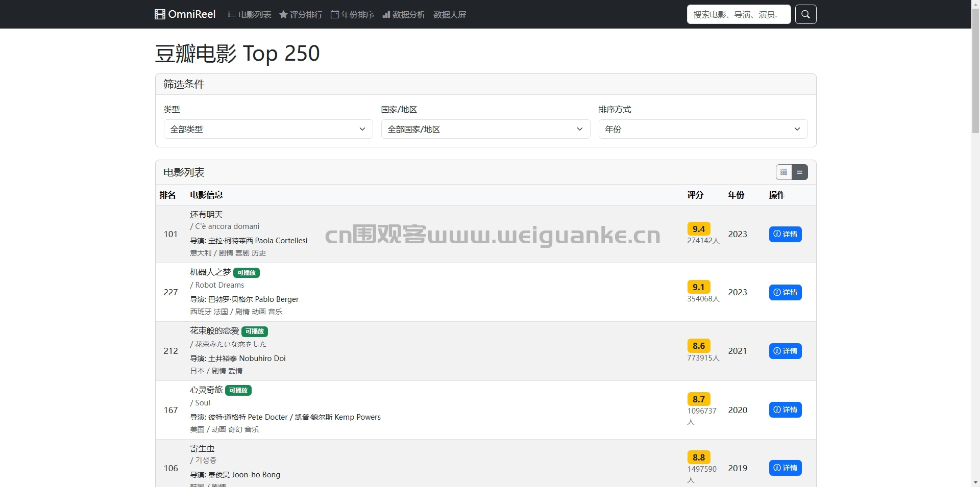Click rank number 227

(x=170, y=292)
